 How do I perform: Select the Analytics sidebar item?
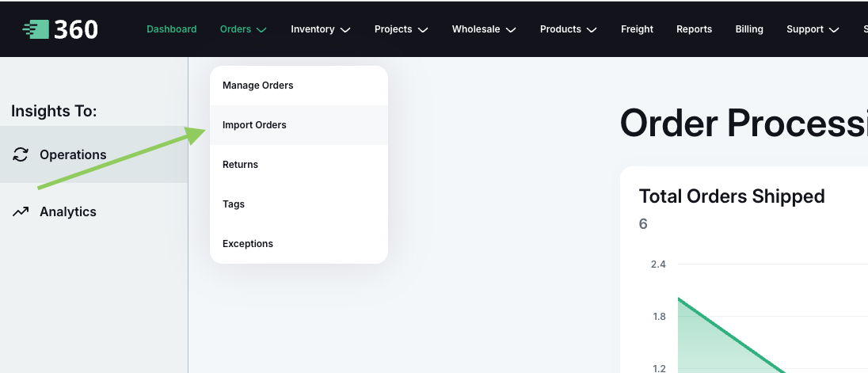pyautogui.click(x=68, y=212)
